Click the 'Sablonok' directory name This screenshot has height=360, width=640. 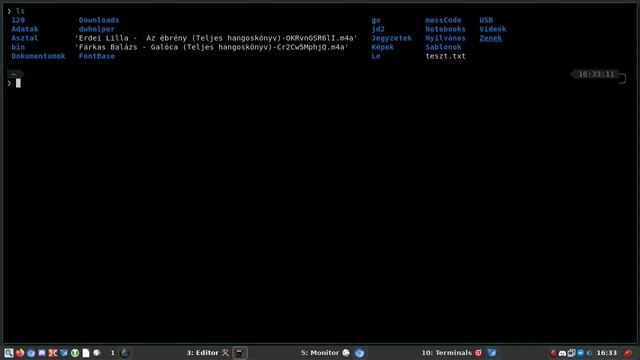(x=443, y=47)
